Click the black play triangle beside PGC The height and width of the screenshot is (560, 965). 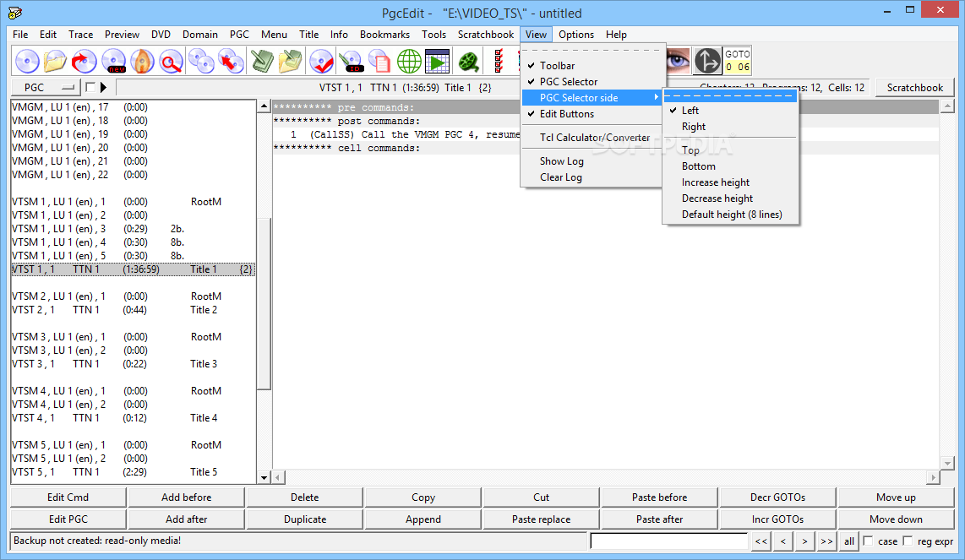point(103,87)
